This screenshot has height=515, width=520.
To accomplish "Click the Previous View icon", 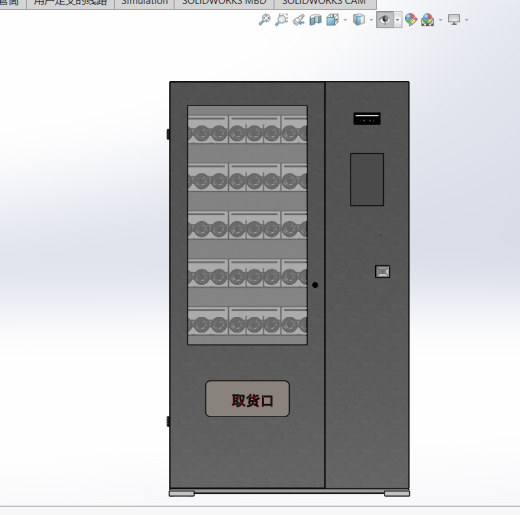I will [x=299, y=20].
